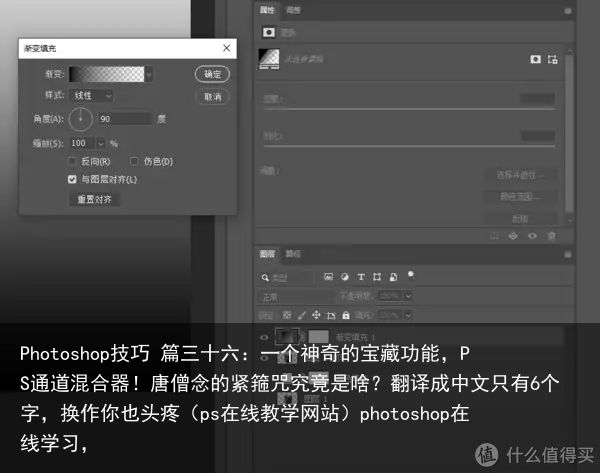Open the gradient picker dropdown arrow

148,74
